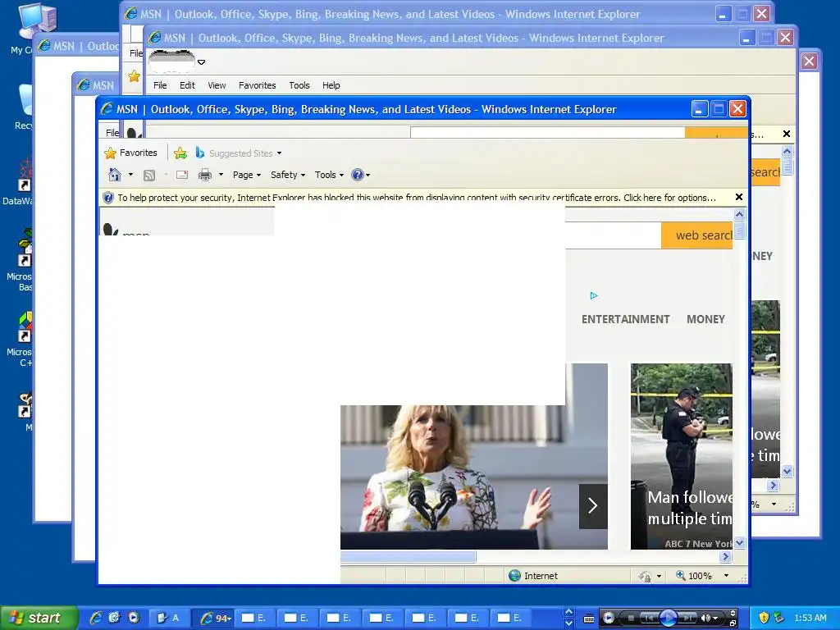Click the shield icon on information bar
The image size is (840, 630).
[x=108, y=198]
